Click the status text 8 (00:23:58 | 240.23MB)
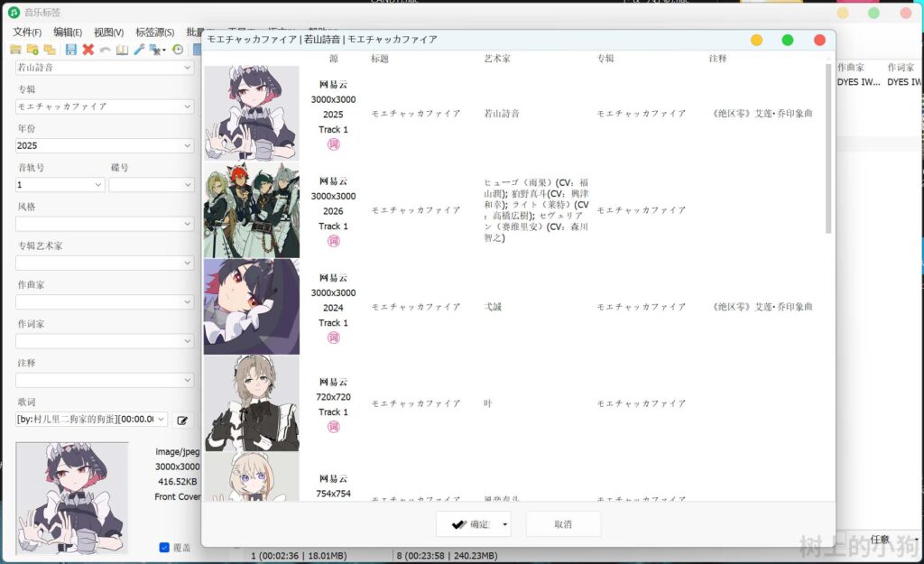The width and height of the screenshot is (924, 564). [x=448, y=556]
